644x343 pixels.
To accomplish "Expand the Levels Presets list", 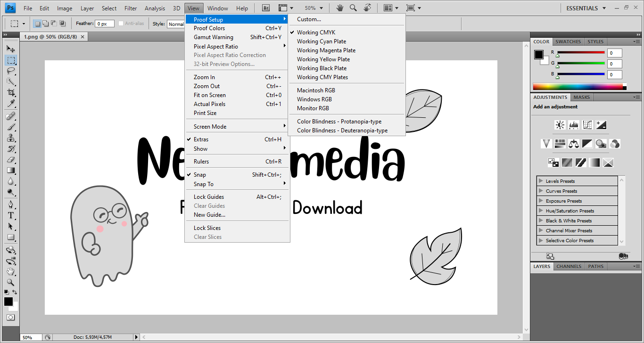I will [540, 181].
